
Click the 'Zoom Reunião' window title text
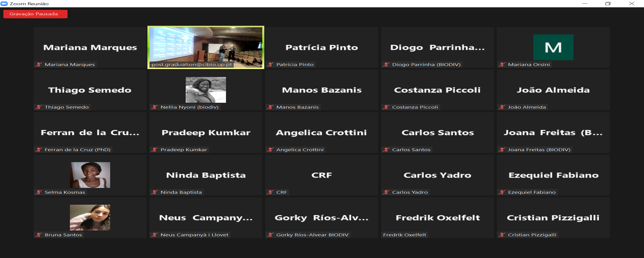point(29,4)
